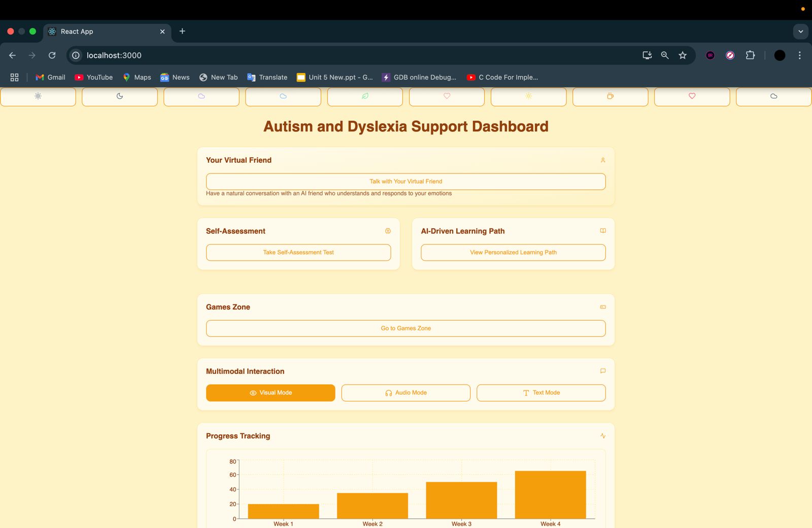View site information for localhost
The height and width of the screenshot is (528, 812).
point(76,55)
